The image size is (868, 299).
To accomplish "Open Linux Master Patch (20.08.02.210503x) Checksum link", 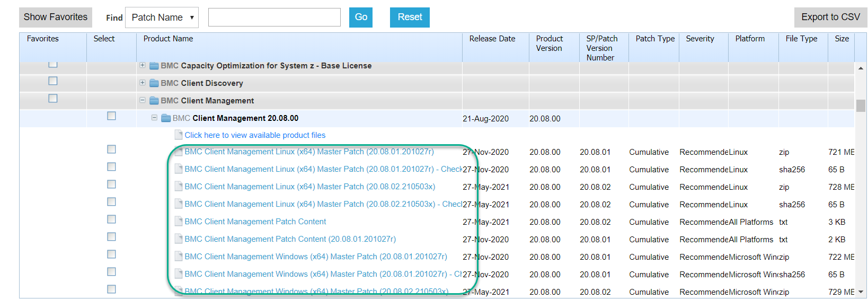I will point(323,204).
